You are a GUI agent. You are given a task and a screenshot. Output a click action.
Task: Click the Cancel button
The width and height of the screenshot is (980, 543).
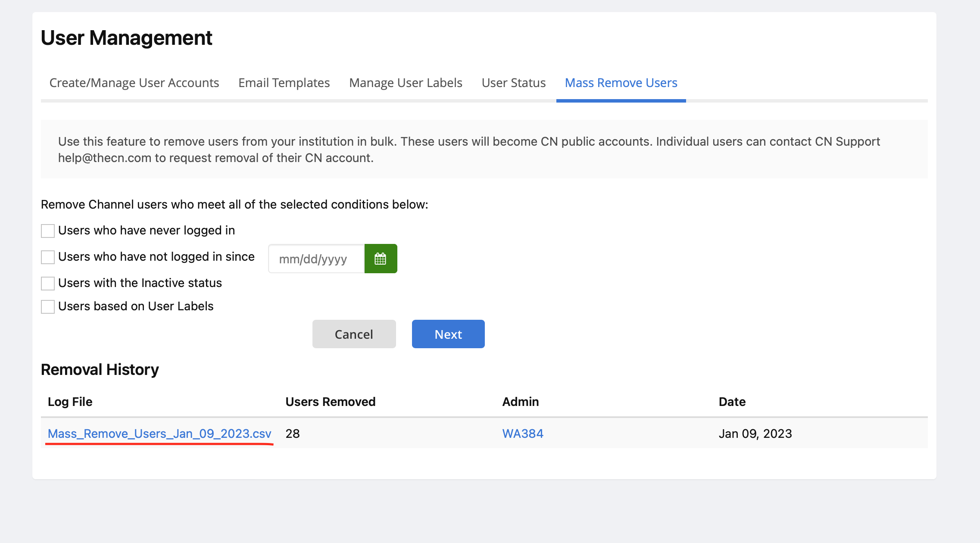point(354,334)
